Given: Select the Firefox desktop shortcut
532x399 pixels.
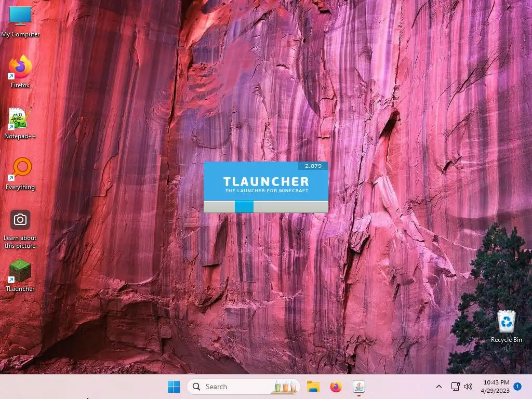Looking at the screenshot, I should [20, 72].
